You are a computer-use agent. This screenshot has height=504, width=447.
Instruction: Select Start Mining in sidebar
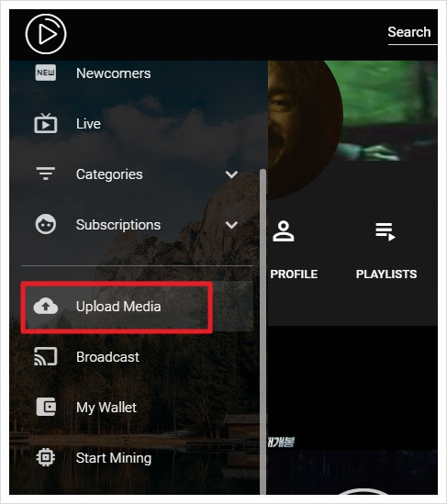coord(114,458)
